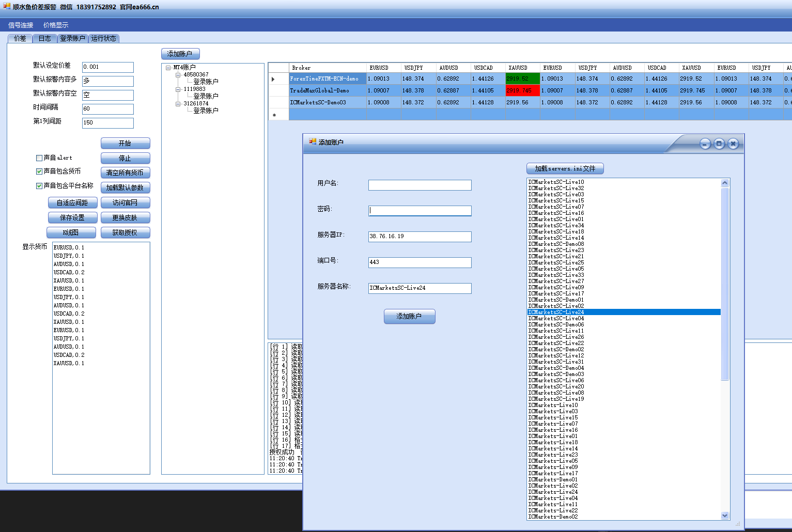Click the row selector arrow beside ForexTimeFXTM-ECN-demo

point(273,79)
